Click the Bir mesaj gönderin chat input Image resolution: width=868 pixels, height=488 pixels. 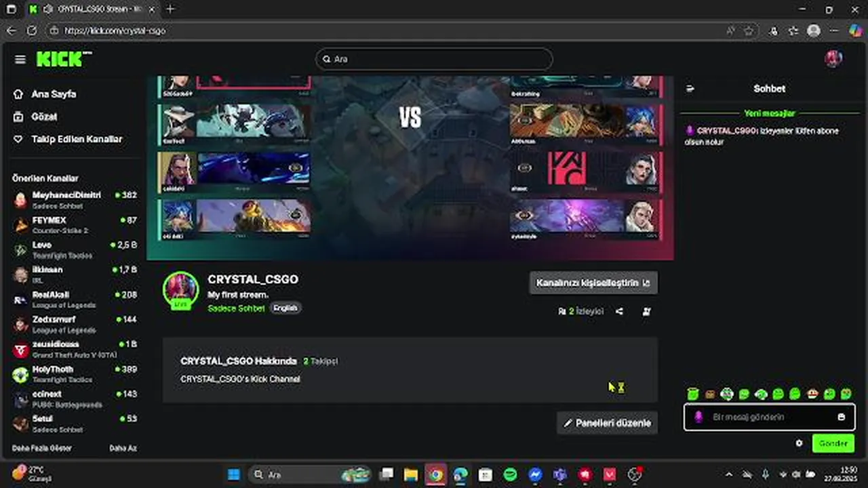pos(770,417)
